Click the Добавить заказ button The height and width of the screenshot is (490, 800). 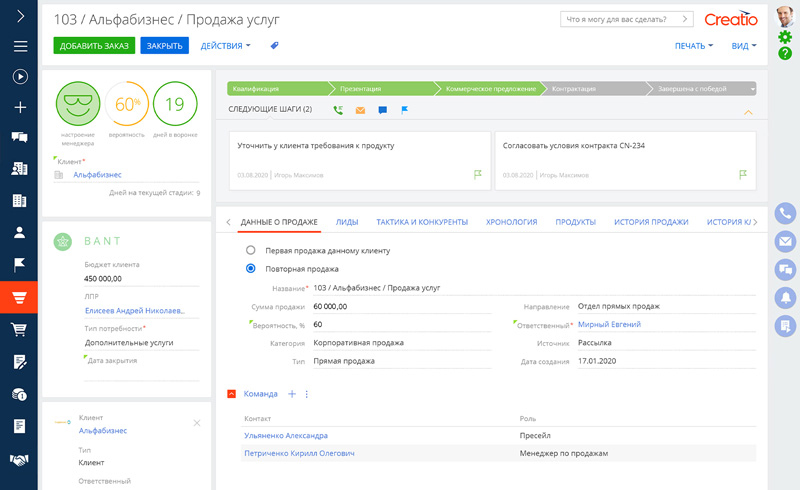point(94,45)
